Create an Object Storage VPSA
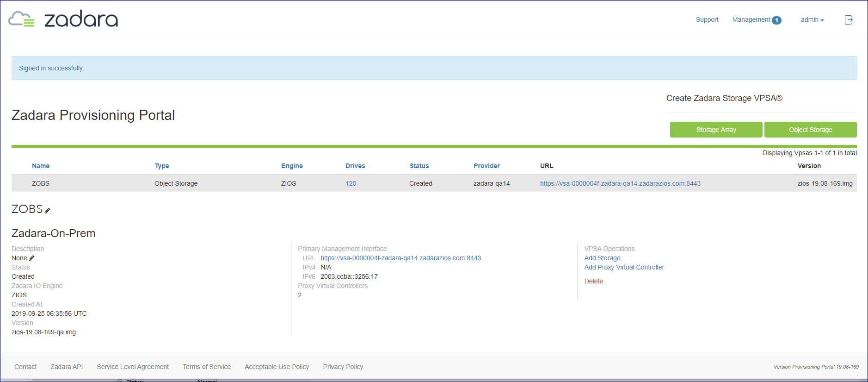 point(810,130)
